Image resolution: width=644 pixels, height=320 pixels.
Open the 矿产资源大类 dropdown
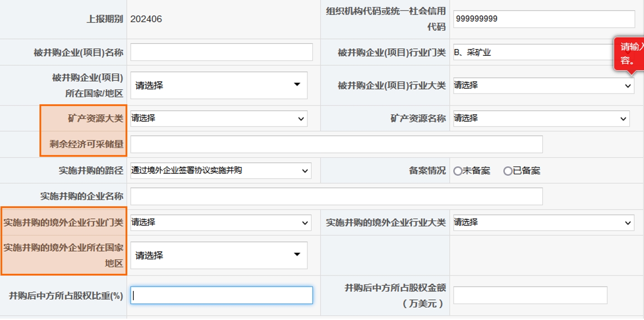[219, 119]
